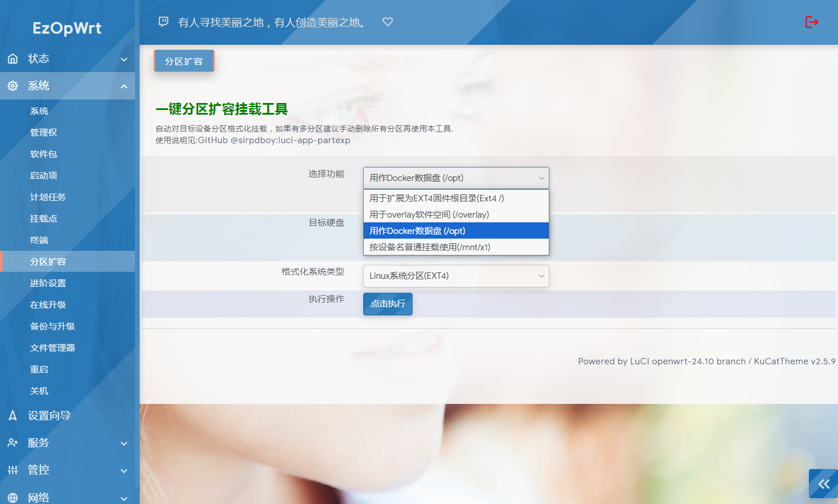The height and width of the screenshot is (504, 838).
Task: Collapse the 系统 menu chevron
Action: 123,87
